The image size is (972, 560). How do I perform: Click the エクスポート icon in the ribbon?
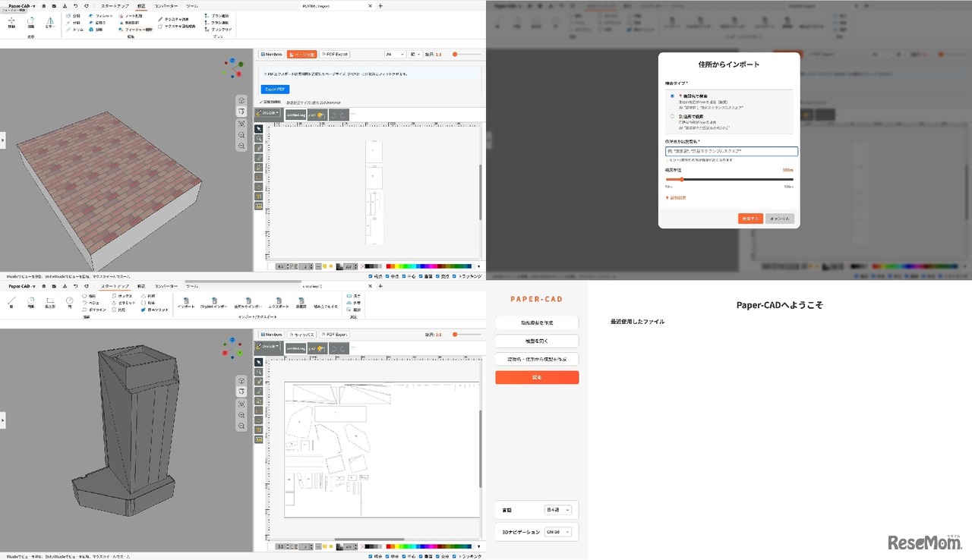click(x=279, y=301)
